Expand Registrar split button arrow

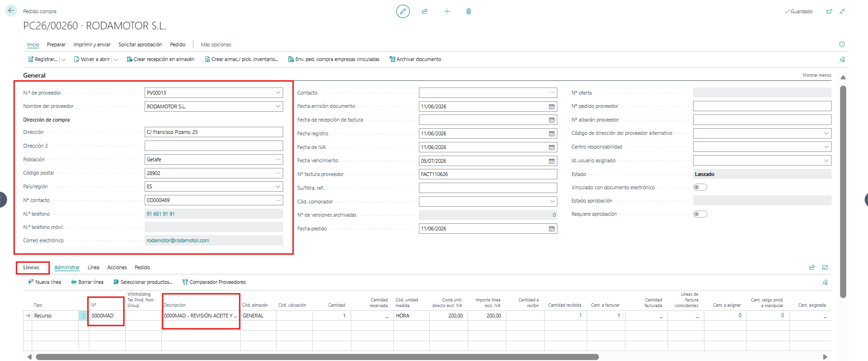click(x=63, y=60)
